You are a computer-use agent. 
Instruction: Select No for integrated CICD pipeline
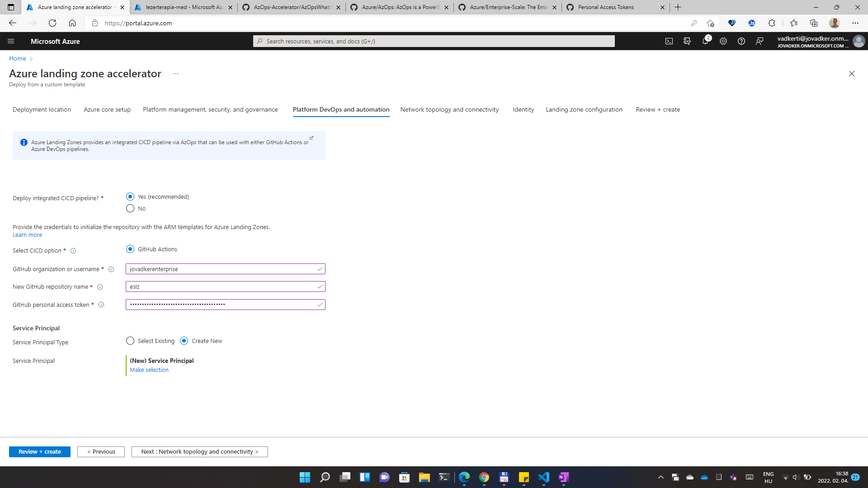tap(130, 208)
